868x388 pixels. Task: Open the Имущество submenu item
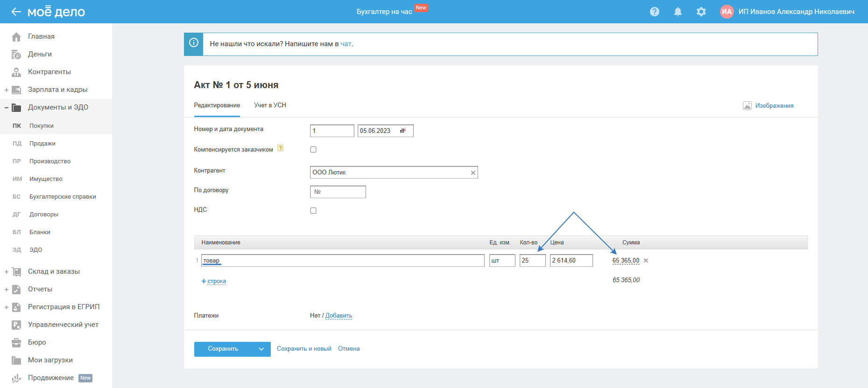[46, 179]
